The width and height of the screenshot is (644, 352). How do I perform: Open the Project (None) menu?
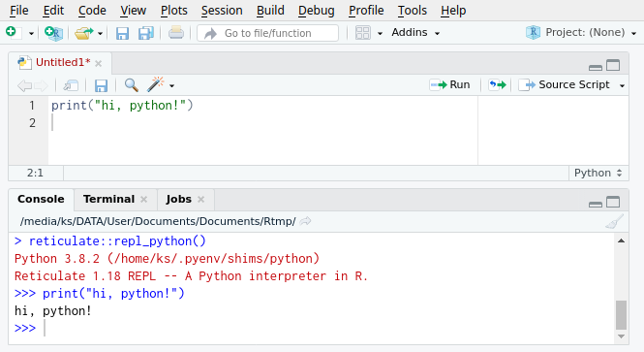pyautogui.click(x=581, y=33)
